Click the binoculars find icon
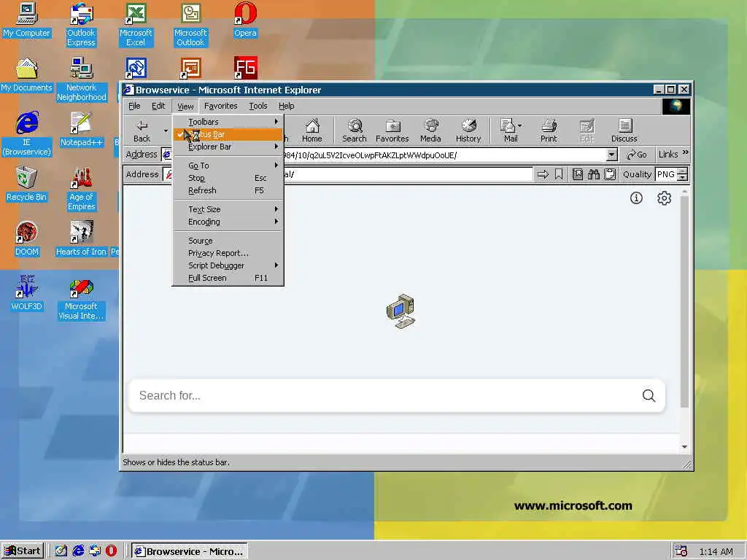 click(x=594, y=174)
